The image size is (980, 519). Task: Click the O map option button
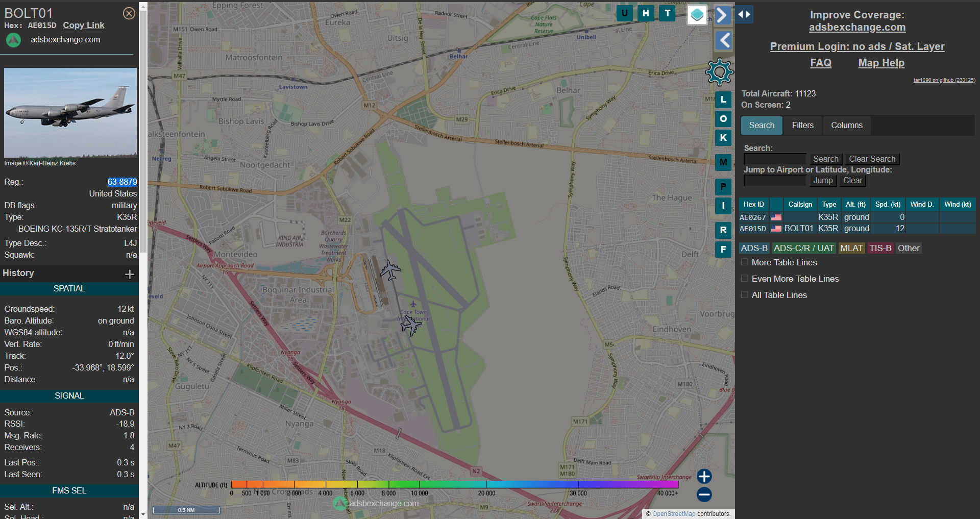point(723,118)
